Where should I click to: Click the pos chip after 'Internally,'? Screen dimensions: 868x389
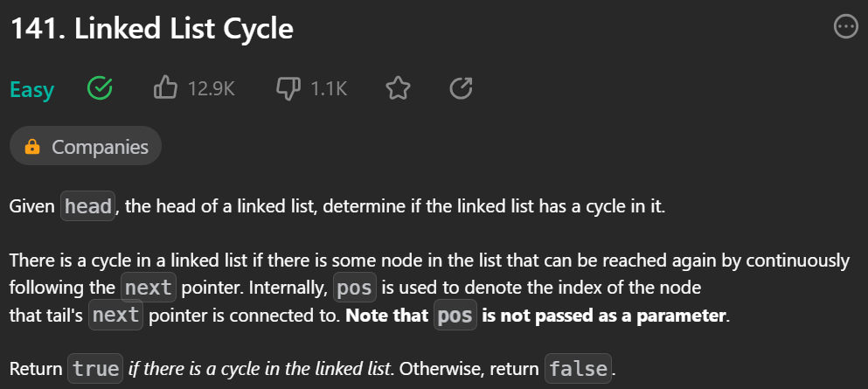[355, 288]
